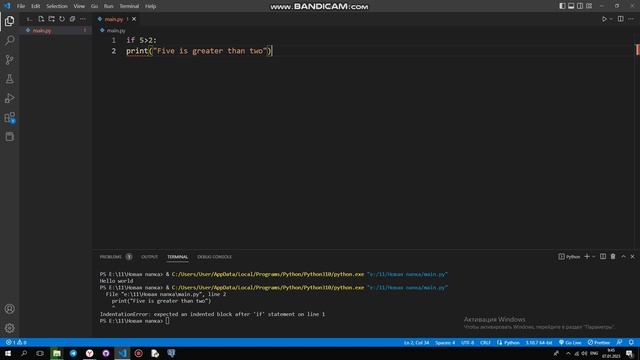Click Prettier status bar item
The height and width of the screenshot is (360, 640).
click(x=599, y=342)
